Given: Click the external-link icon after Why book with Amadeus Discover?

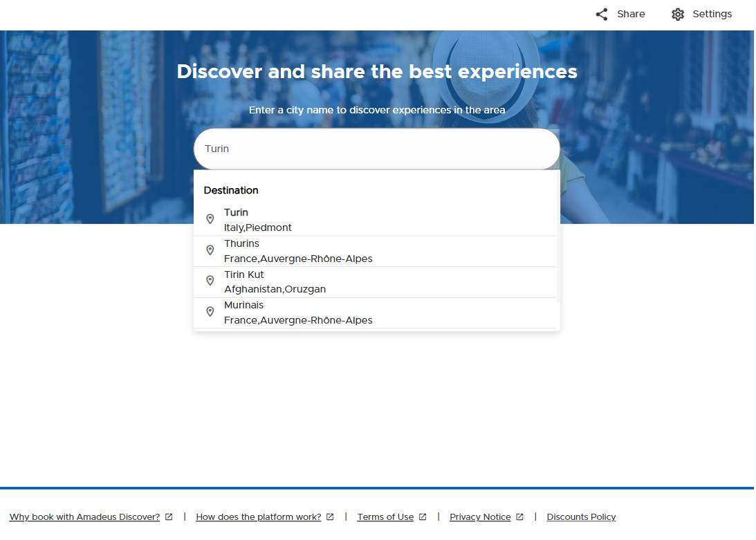Looking at the screenshot, I should (x=168, y=516).
